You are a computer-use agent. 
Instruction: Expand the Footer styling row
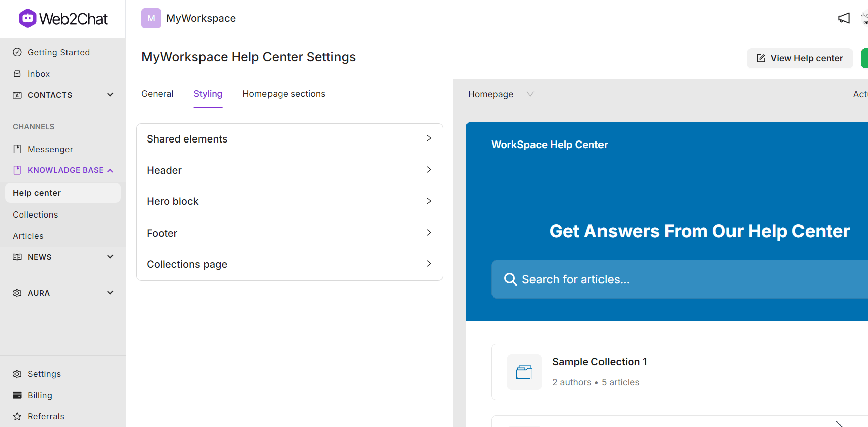click(290, 233)
